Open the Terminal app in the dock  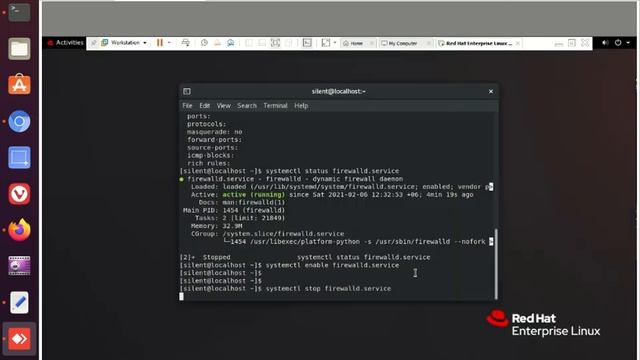19,12
